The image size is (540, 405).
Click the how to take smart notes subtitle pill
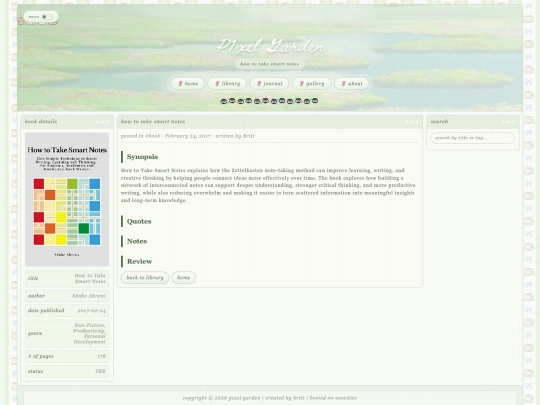[270, 64]
